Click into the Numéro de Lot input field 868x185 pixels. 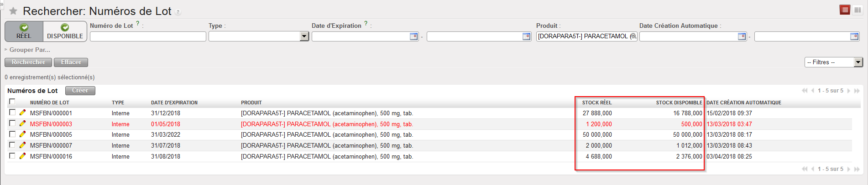click(x=148, y=36)
